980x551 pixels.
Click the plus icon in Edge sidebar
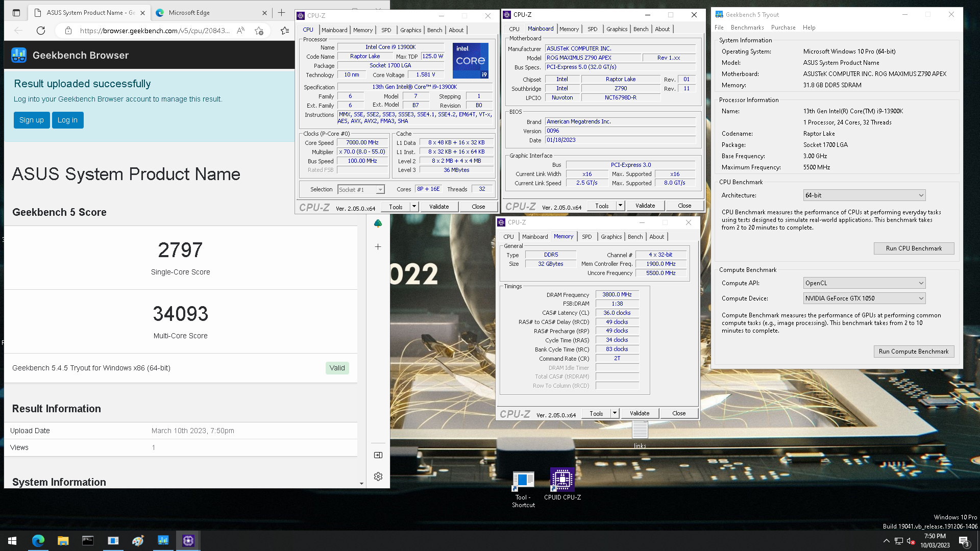[x=378, y=247]
